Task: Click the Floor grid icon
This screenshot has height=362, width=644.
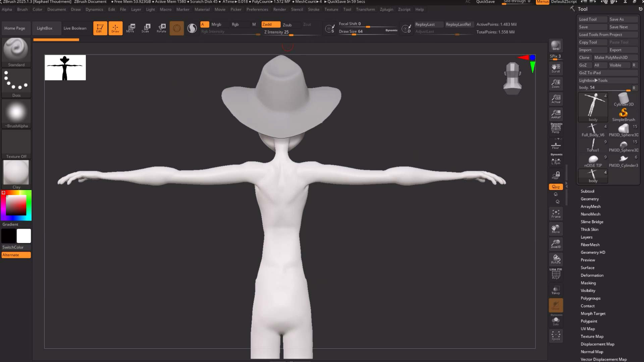Action: click(x=556, y=146)
